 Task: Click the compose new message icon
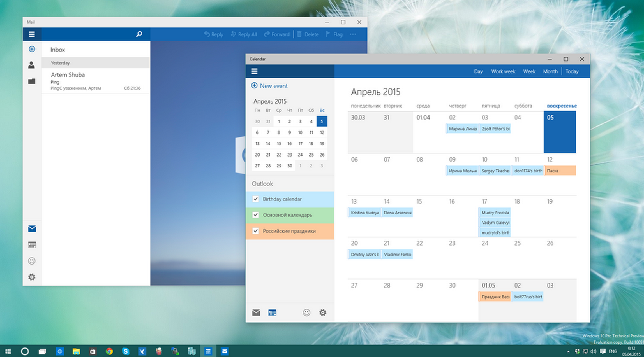coord(32,49)
